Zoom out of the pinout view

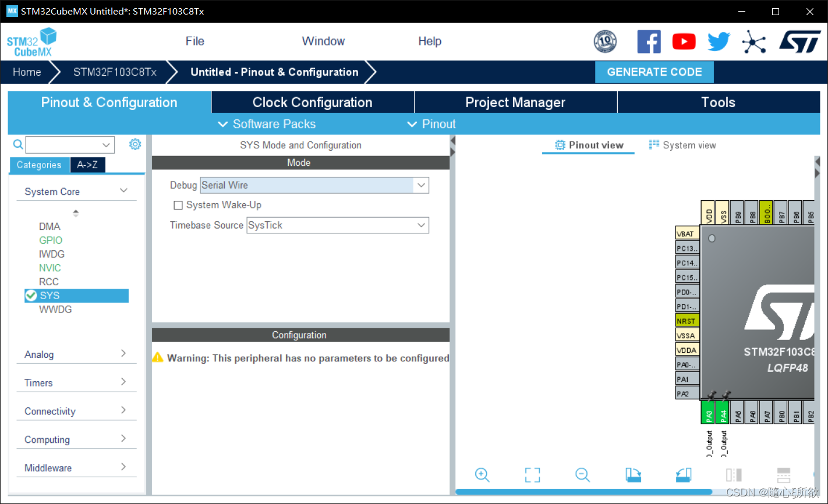pos(583,475)
